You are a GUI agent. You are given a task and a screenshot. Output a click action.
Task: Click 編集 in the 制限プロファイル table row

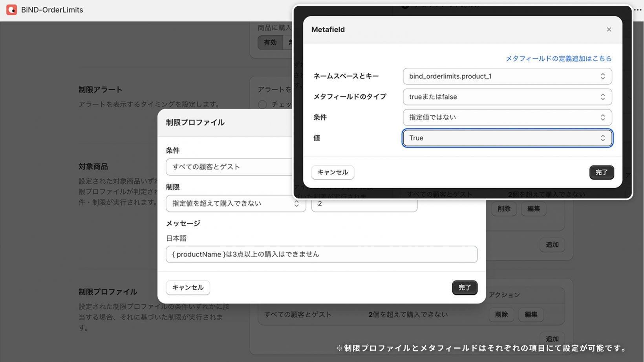[531, 315]
